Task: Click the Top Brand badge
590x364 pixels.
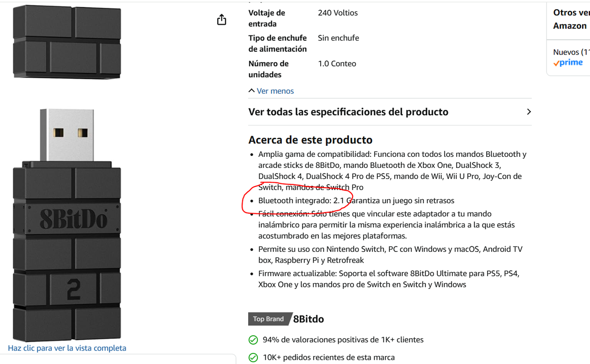Action: (269, 319)
